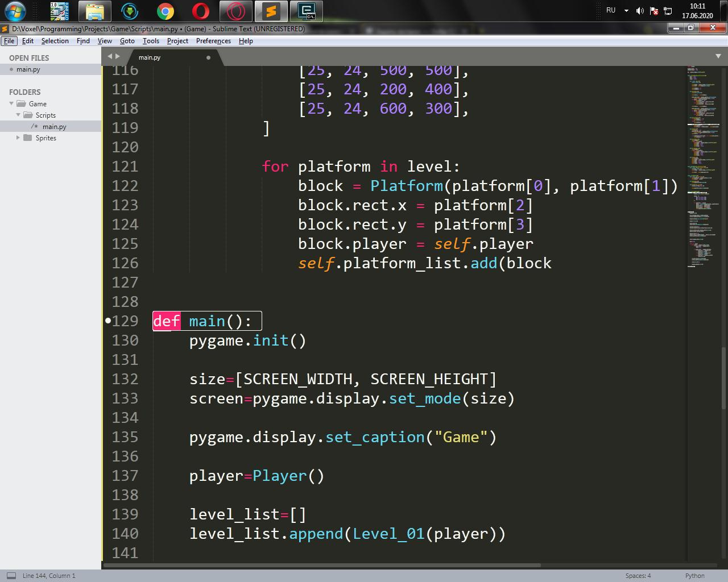728x582 pixels.
Task: Open the network connection tray icon
Action: pyautogui.click(x=668, y=11)
